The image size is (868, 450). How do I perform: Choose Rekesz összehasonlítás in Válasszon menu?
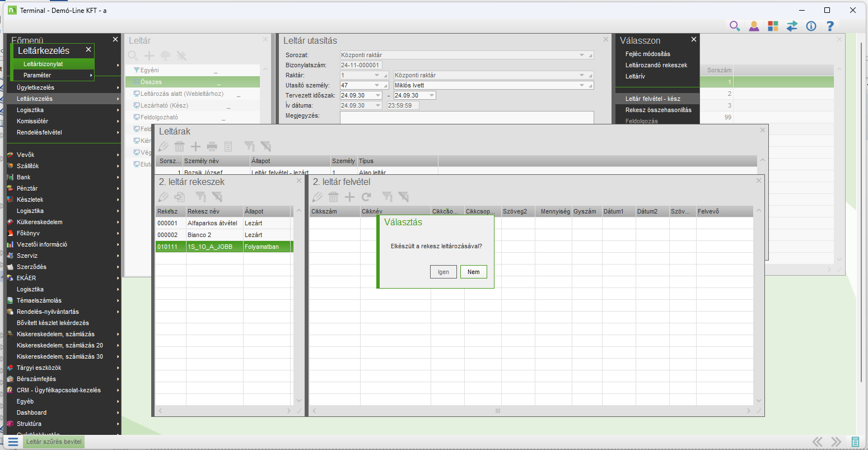pyautogui.click(x=658, y=110)
